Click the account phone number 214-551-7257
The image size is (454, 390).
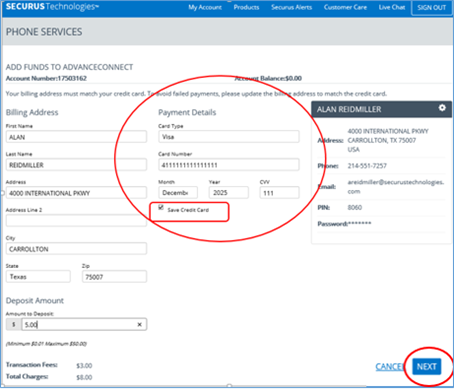coord(367,166)
